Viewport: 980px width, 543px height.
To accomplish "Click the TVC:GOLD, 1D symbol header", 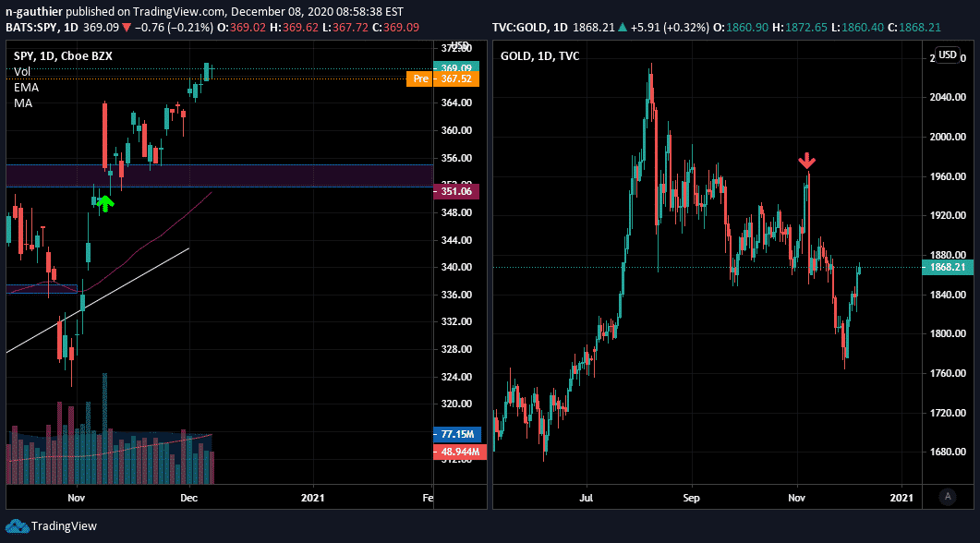I will click(x=529, y=28).
